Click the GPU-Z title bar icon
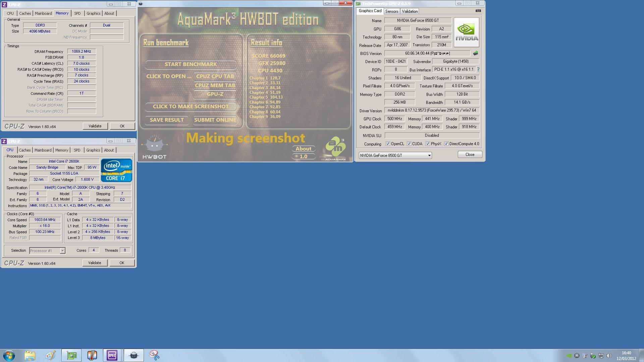 coord(358,4)
